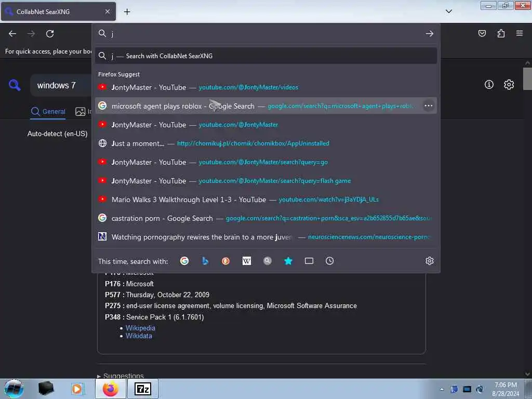The image size is (532, 399).
Task: Search this time with the gray magnifier engine
Action: 268,261
